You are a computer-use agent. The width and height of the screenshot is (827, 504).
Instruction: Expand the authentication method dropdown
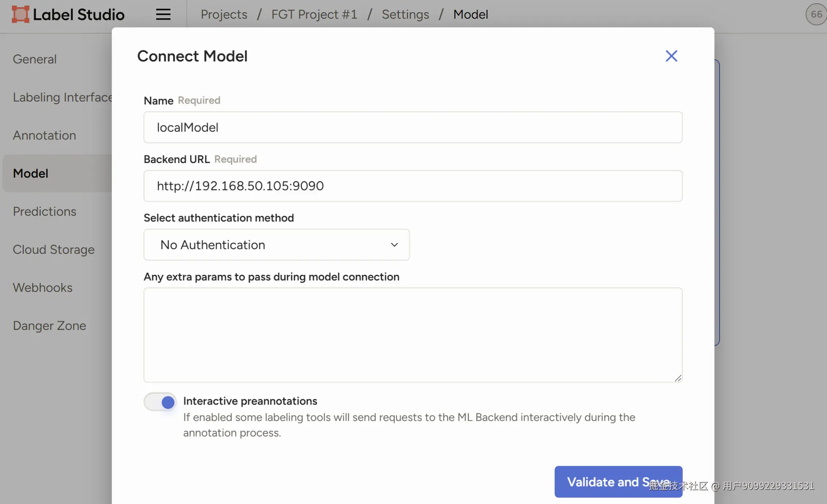[x=276, y=245]
